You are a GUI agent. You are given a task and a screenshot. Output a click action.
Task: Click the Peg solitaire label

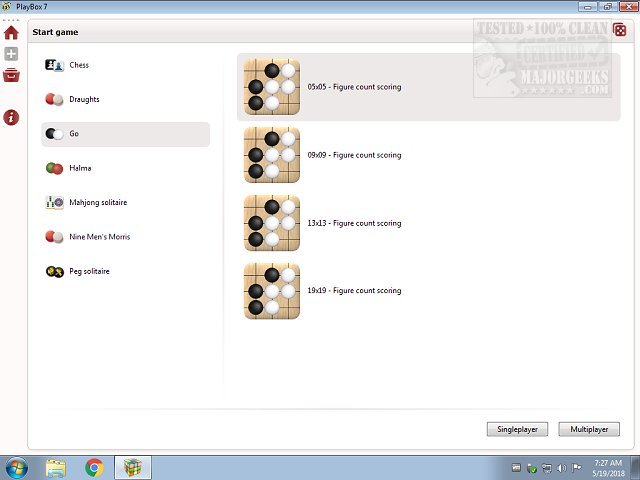[89, 271]
